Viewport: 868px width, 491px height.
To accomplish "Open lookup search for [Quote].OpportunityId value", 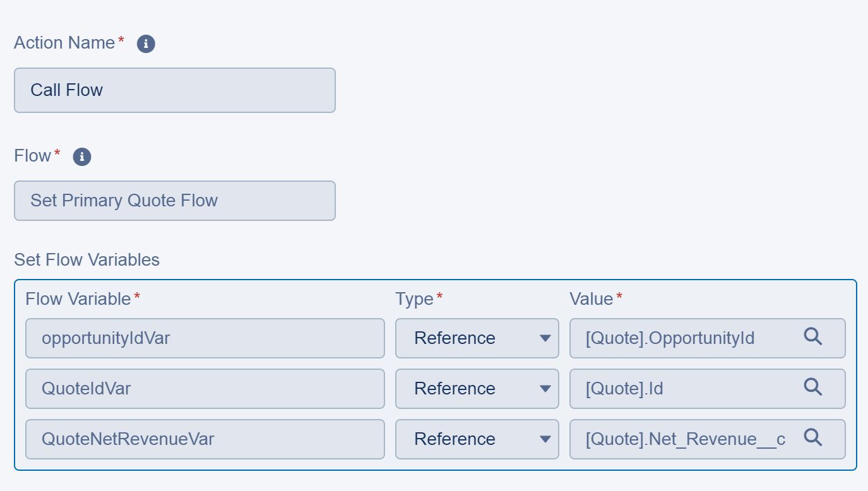I will 812,337.
